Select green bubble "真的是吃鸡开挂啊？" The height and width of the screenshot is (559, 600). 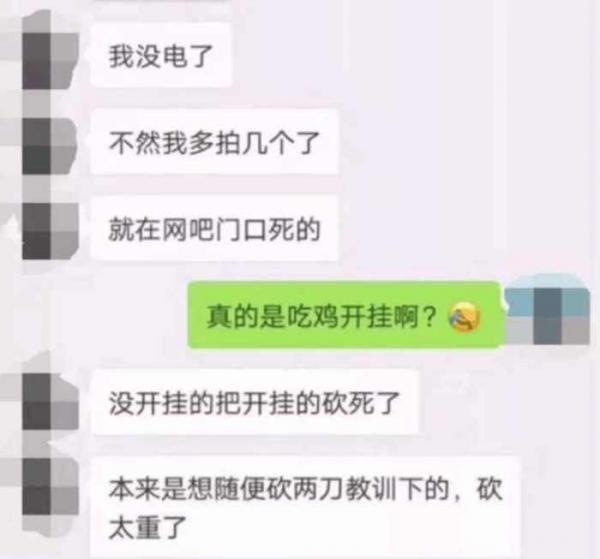click(x=344, y=315)
